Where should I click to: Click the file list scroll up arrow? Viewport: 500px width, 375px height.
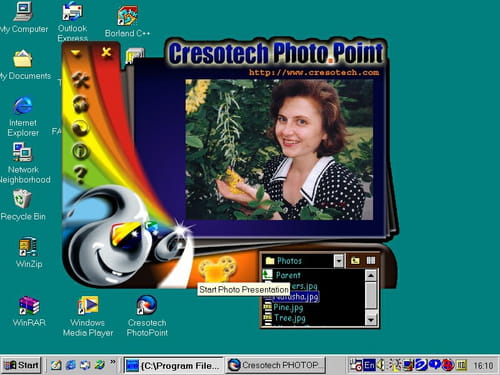[x=371, y=276]
